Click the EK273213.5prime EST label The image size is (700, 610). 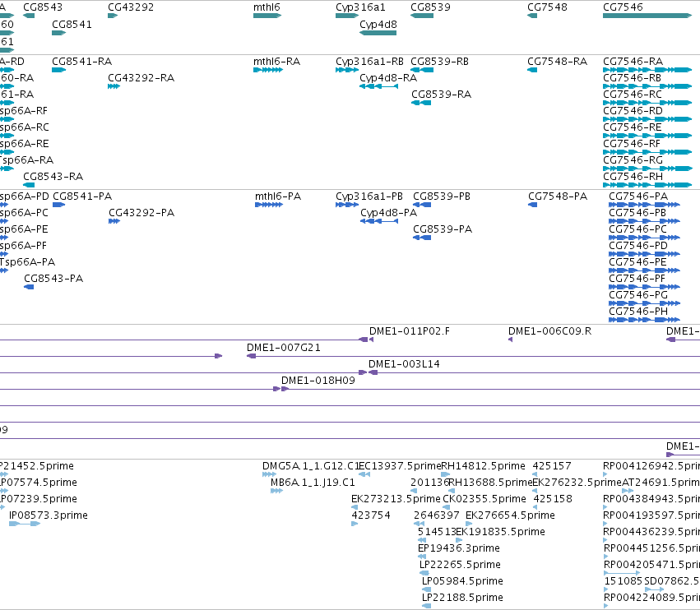click(x=396, y=499)
